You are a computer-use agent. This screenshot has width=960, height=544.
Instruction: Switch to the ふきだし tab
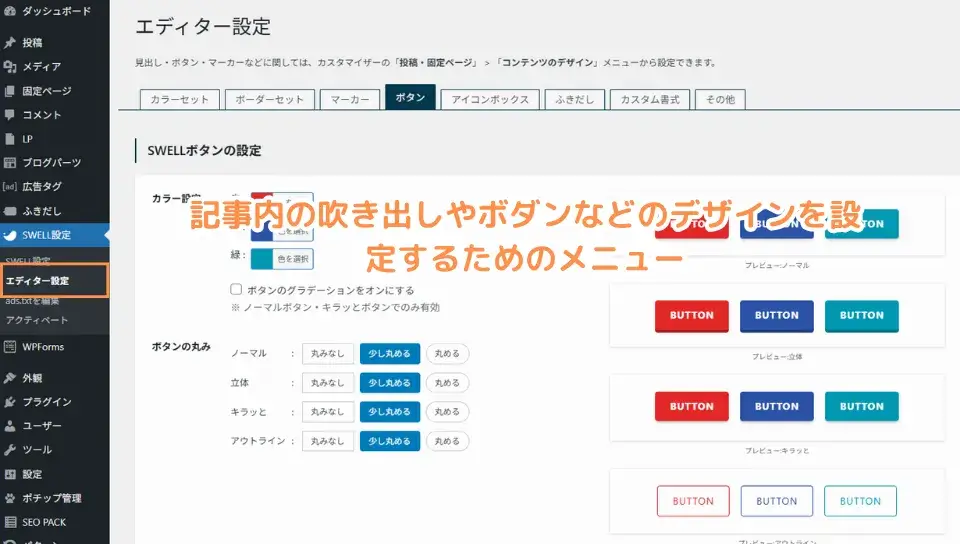[x=574, y=99]
